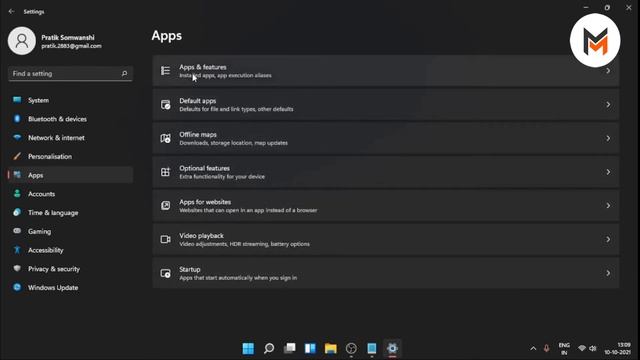Click the Apps for websites icon
The image size is (640, 360).
(165, 206)
